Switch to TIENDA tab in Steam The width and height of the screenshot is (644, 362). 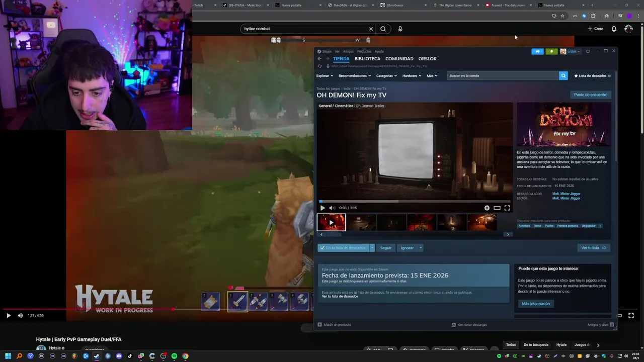point(341,59)
